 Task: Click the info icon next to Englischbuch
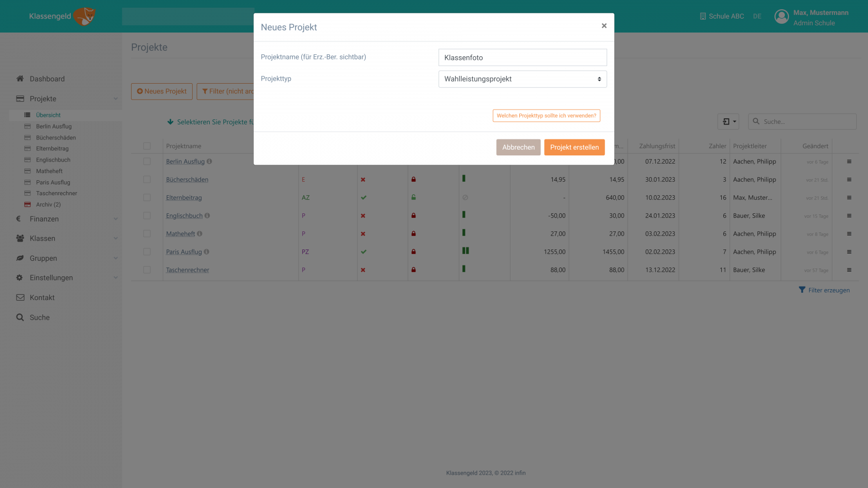tap(207, 215)
